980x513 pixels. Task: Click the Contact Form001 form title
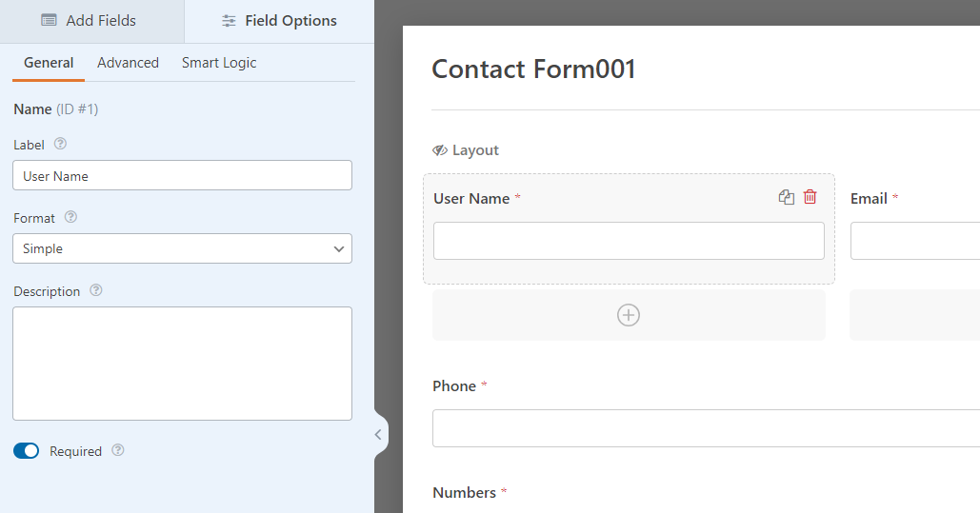(533, 69)
